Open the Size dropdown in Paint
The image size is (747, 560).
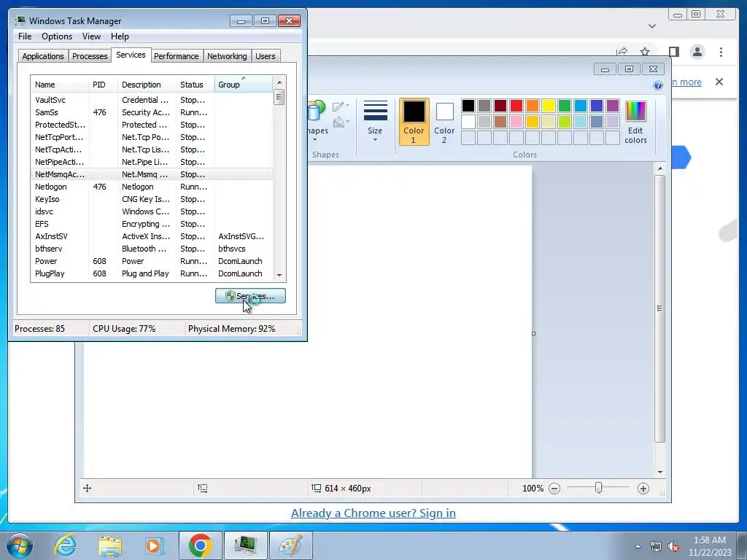tap(375, 122)
